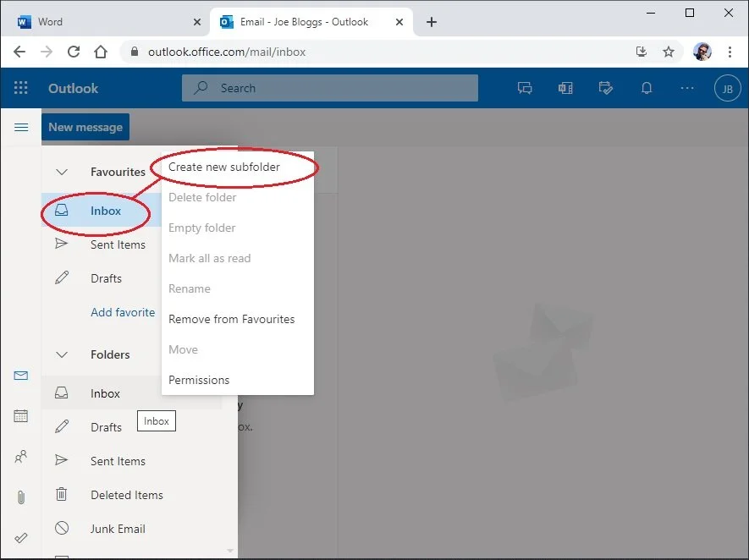
Task: Open the JB account avatar
Action: tap(727, 88)
